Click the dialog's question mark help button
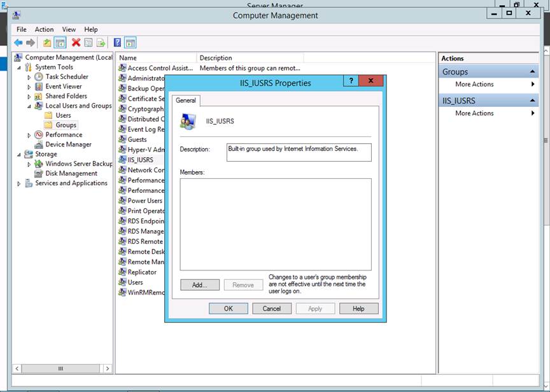The image size is (550, 392). (350, 81)
